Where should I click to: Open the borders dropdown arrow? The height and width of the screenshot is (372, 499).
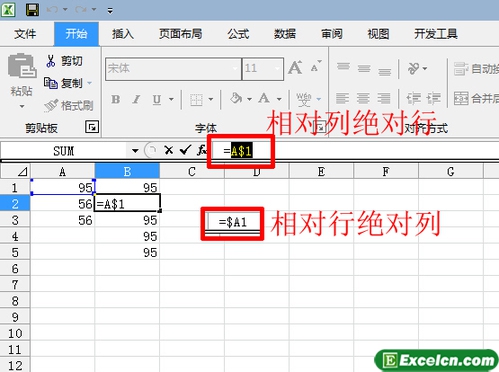[211, 99]
